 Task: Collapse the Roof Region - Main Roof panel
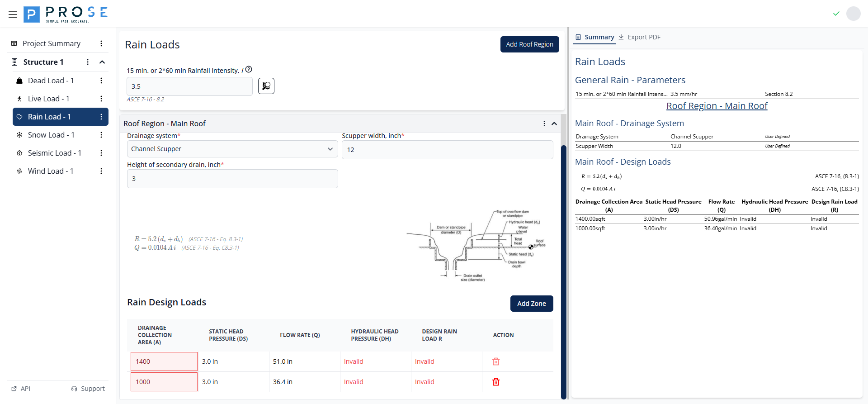coord(554,124)
